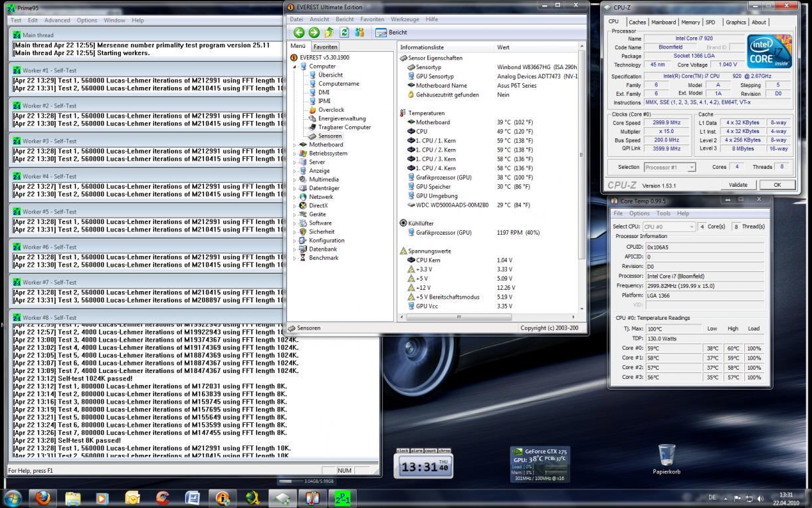Expand the Server node in EVEREST
This screenshot has height=508, width=812.
pos(295,162)
